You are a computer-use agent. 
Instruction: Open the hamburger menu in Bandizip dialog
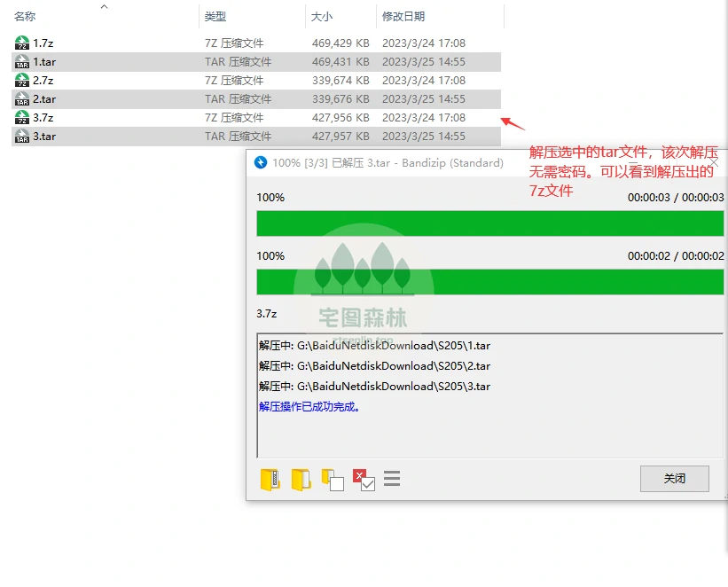392,478
